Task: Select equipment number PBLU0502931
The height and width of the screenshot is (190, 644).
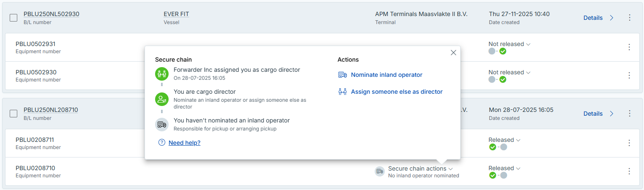Action: pyautogui.click(x=35, y=44)
